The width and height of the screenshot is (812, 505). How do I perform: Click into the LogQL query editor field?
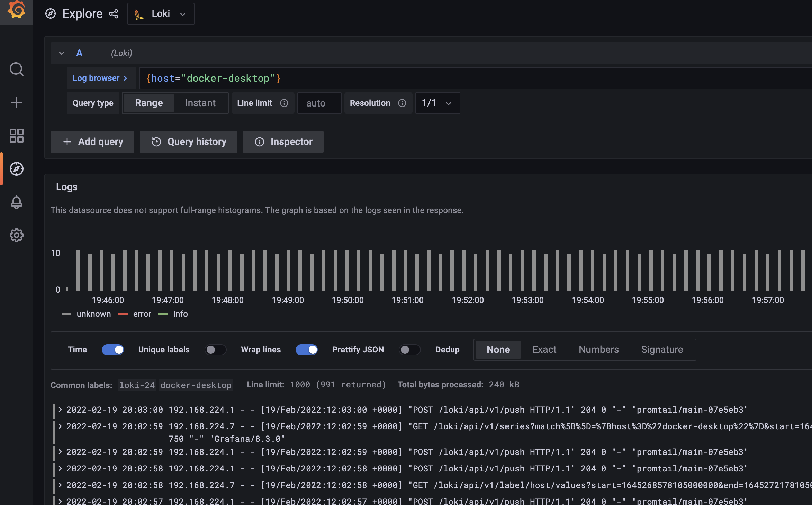click(476, 78)
